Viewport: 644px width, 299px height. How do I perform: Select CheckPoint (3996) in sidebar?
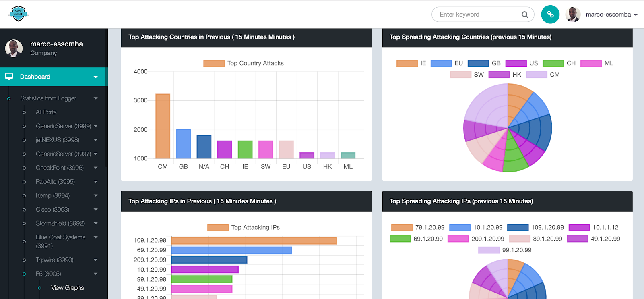click(60, 168)
